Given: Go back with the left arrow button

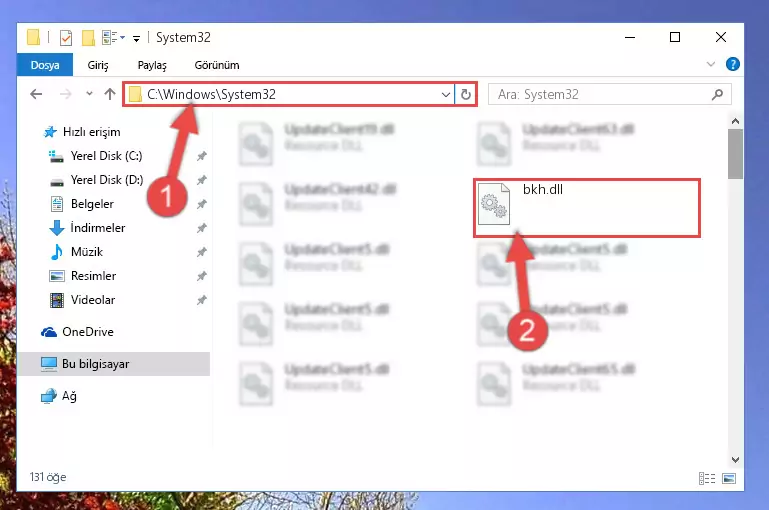Looking at the screenshot, I should click(36, 94).
